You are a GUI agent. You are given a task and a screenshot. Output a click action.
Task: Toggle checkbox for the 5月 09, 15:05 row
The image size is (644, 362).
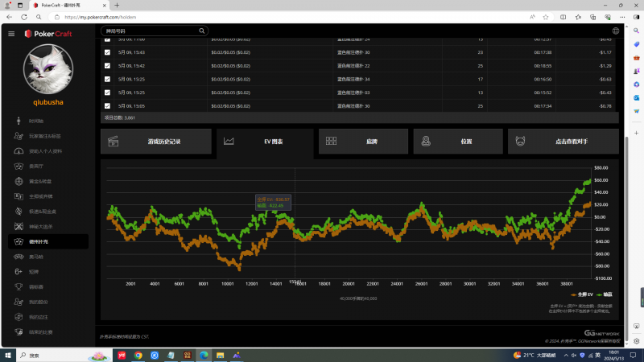coord(108,105)
